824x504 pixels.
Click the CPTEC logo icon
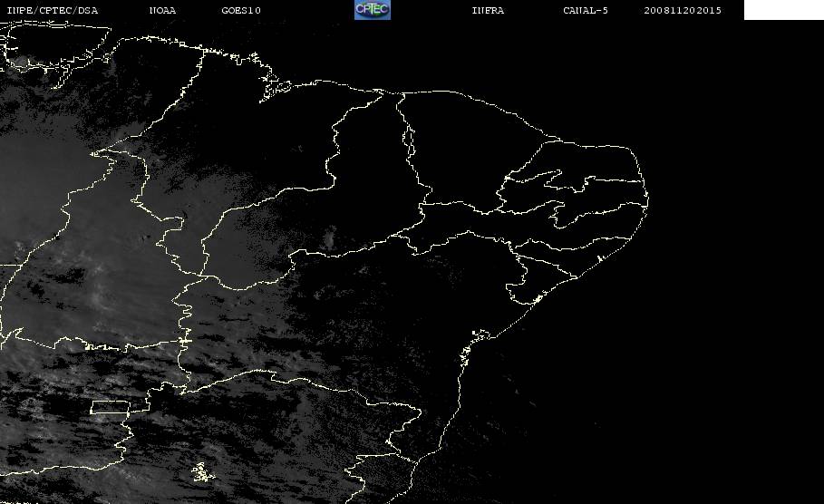(x=372, y=9)
